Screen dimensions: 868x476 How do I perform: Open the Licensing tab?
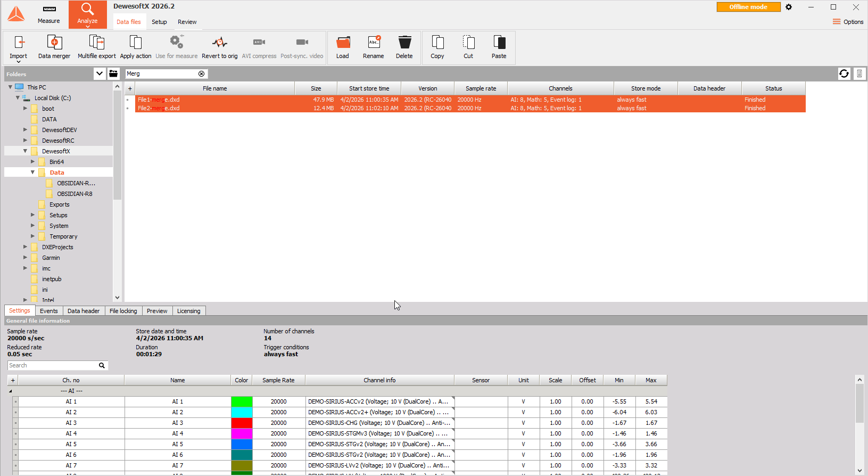pyautogui.click(x=189, y=311)
